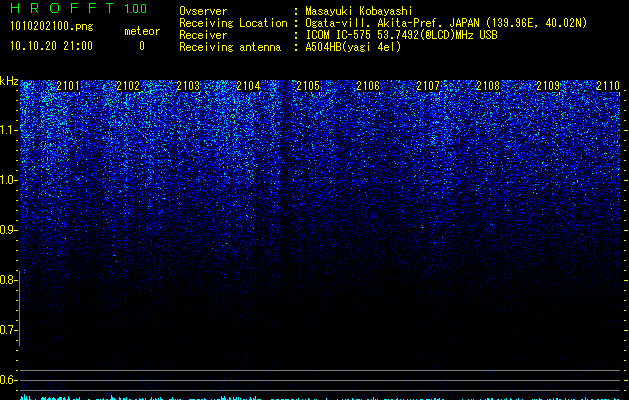Click the 'meteor' count label
Screen dimensions: 629x400
[x=142, y=31]
